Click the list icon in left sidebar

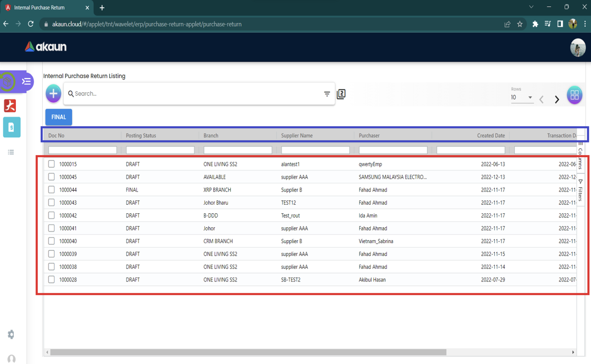click(11, 152)
